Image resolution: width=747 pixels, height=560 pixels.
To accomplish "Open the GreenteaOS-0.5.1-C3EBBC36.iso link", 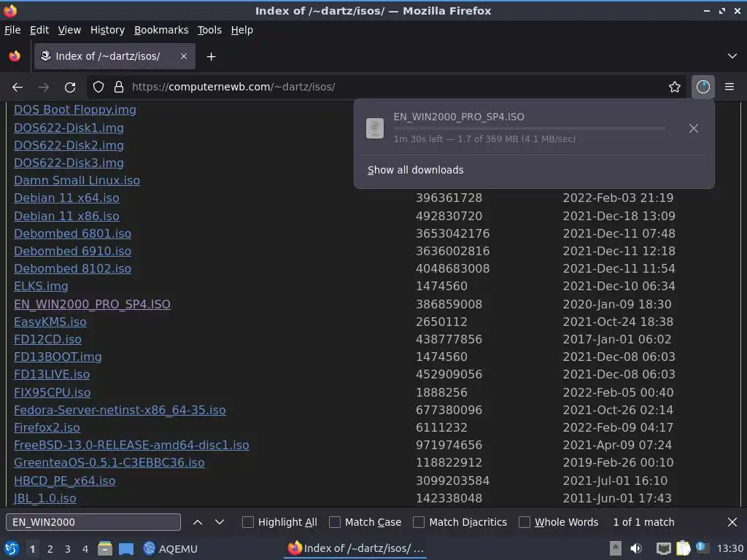I will coord(109,463).
